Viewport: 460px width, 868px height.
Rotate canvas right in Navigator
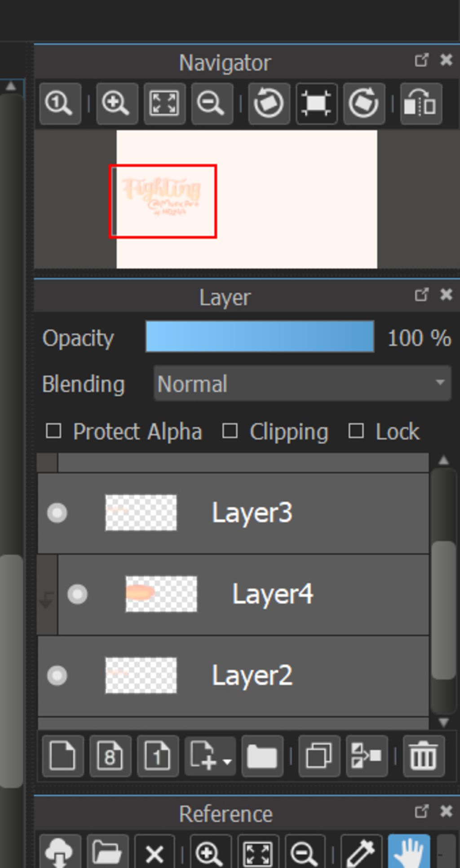point(364,104)
